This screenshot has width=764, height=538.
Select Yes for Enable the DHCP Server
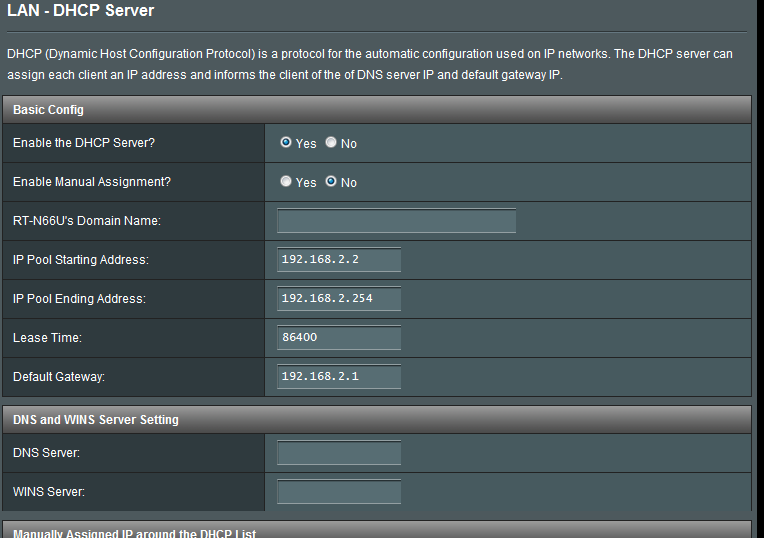(286, 143)
